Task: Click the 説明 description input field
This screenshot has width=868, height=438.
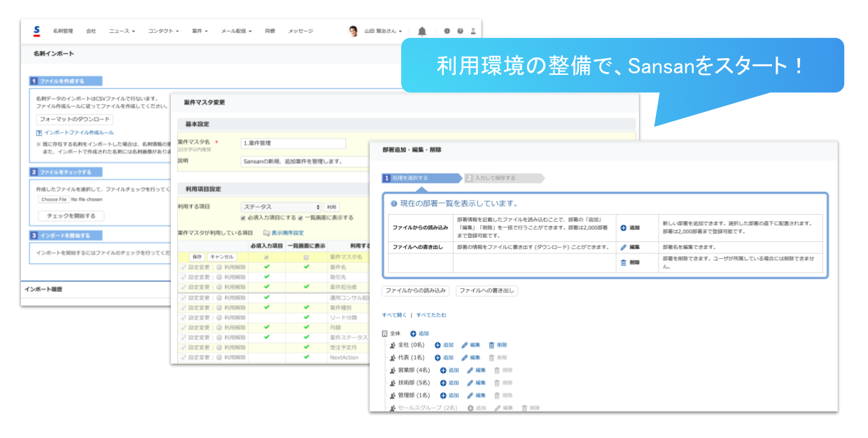Action: (305, 162)
